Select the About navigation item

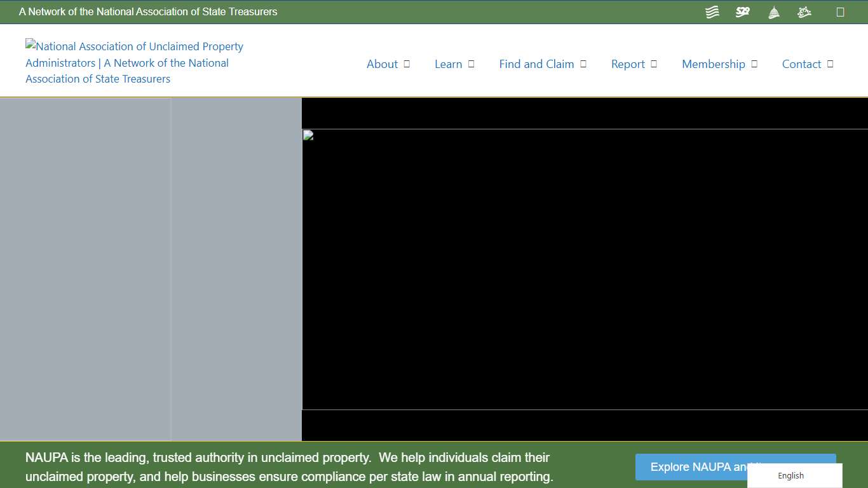[x=382, y=64]
